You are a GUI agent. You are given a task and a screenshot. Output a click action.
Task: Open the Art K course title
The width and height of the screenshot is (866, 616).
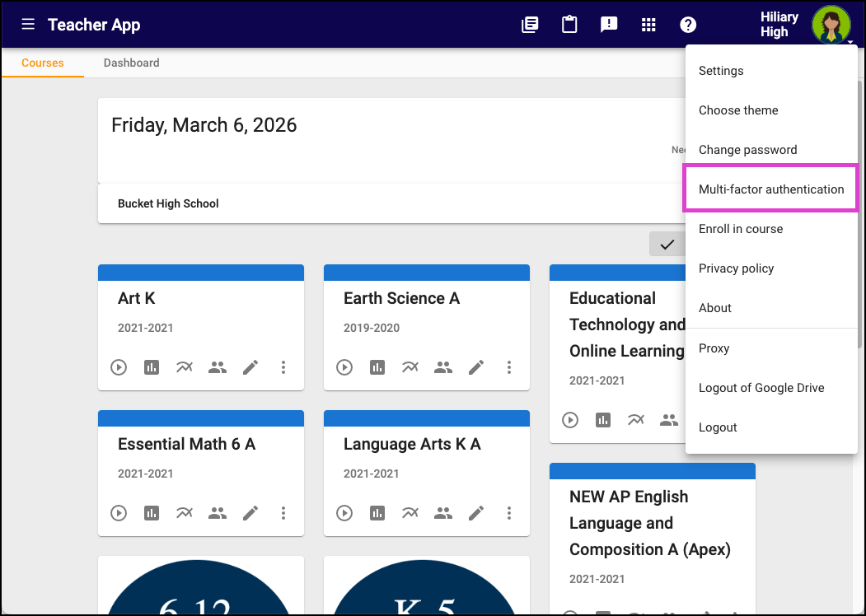tap(137, 298)
